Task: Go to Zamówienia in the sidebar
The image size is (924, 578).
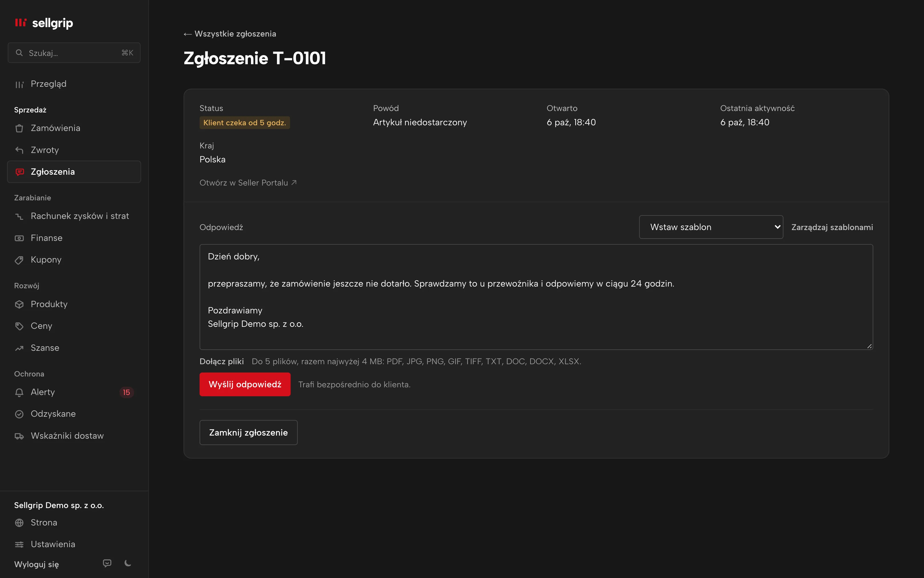Action: (x=74, y=128)
